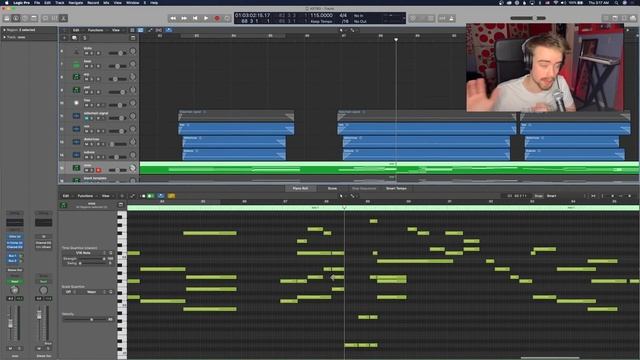Mute the bass track
The width and height of the screenshot is (640, 360).
(x=86, y=66)
